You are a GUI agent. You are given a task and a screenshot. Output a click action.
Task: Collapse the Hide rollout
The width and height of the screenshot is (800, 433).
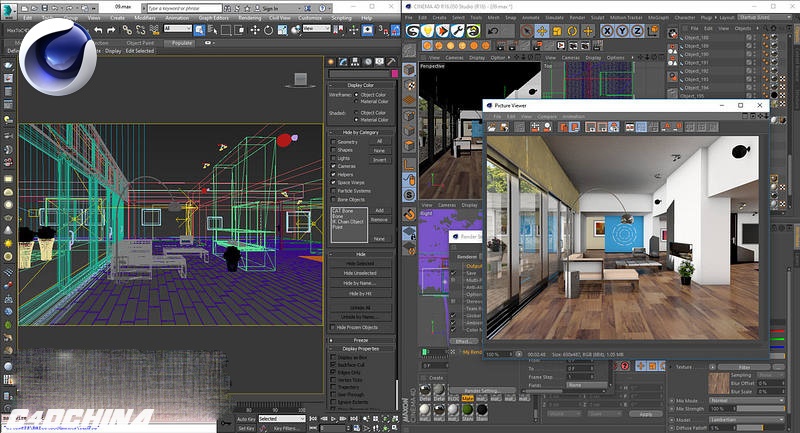click(x=361, y=254)
